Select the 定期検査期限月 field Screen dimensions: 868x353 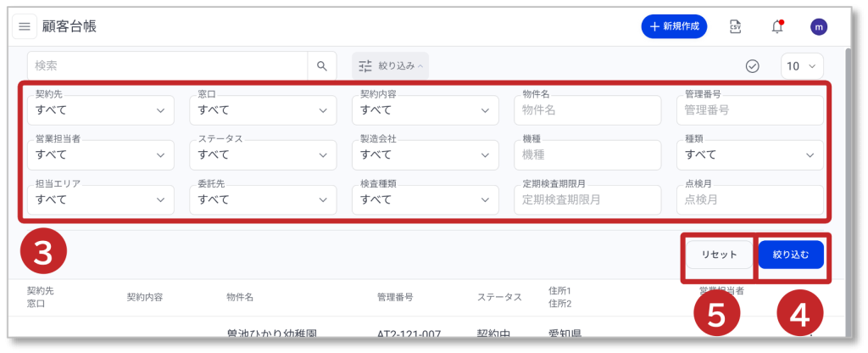(587, 200)
